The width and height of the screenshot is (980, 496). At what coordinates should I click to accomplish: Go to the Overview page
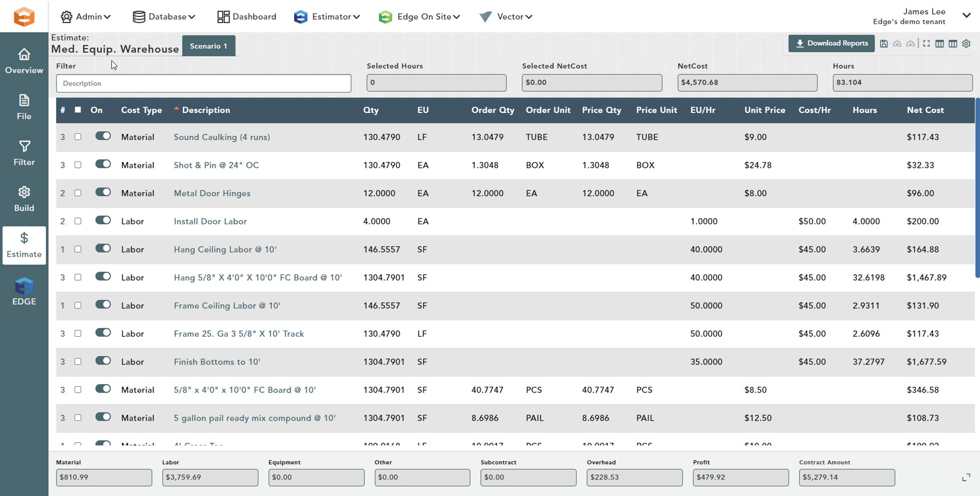click(24, 60)
